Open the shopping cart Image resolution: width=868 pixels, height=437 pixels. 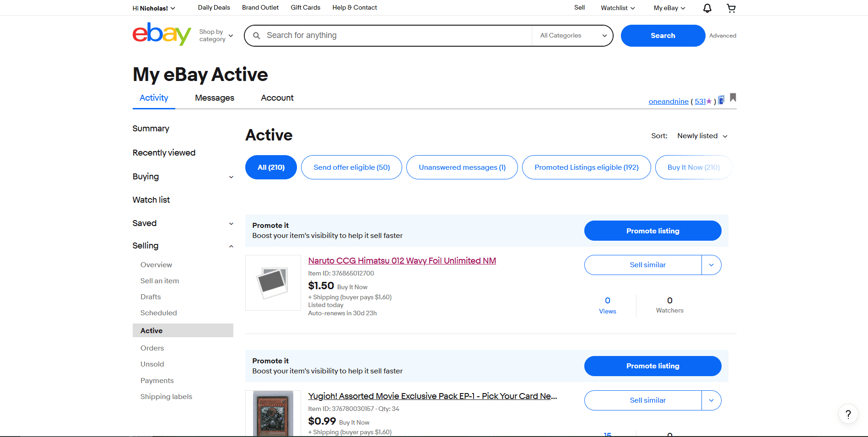(731, 8)
